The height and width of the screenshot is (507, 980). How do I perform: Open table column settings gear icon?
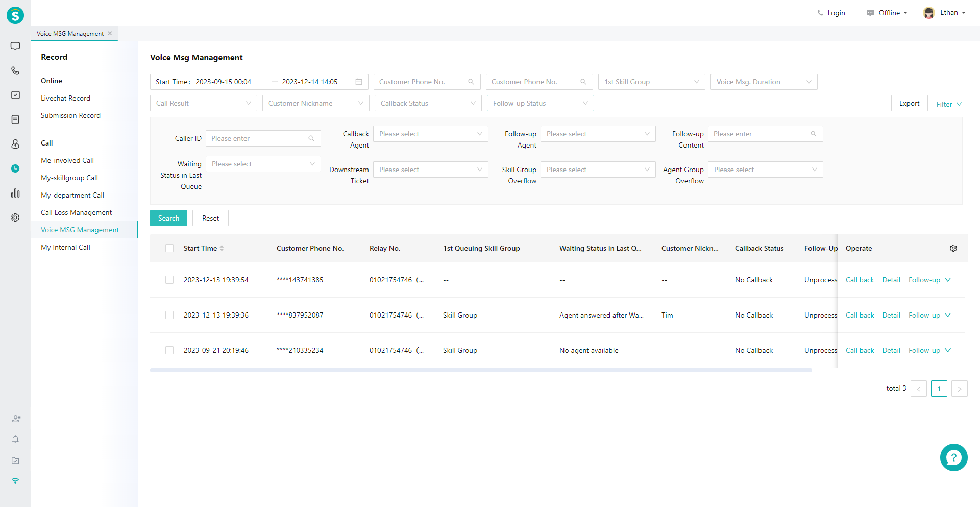[953, 248]
